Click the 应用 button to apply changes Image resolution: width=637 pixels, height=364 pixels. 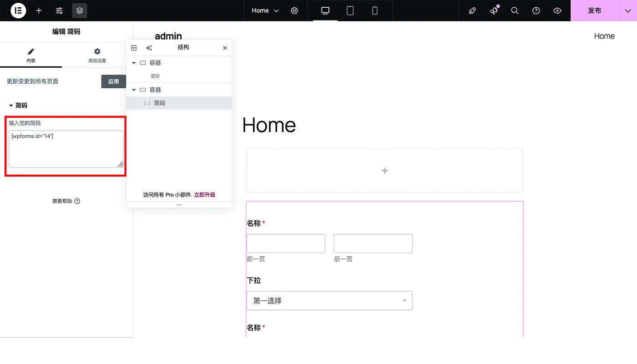pyautogui.click(x=113, y=81)
